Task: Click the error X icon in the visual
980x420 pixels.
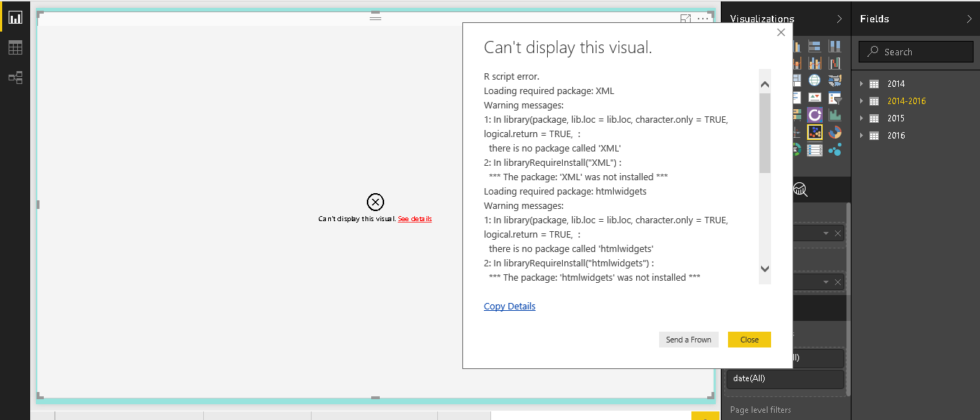Action: coord(375,202)
